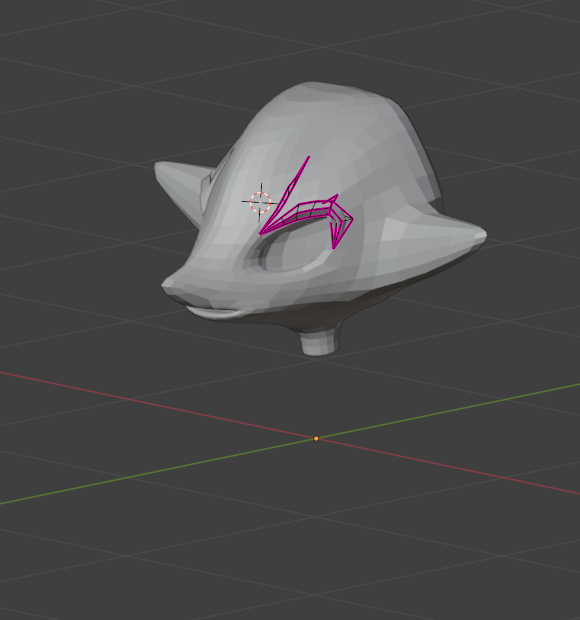Viewport: 580px width, 620px height.
Task: Select the magenta outlined eyebrow mesh
Action: point(306,215)
